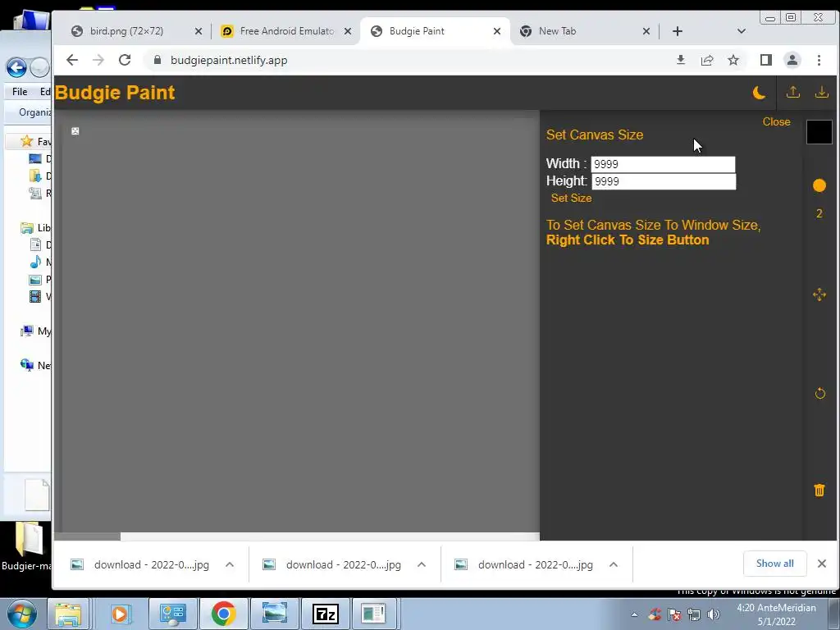Close the New Tab tab
The width and height of the screenshot is (840, 630).
[646, 31]
